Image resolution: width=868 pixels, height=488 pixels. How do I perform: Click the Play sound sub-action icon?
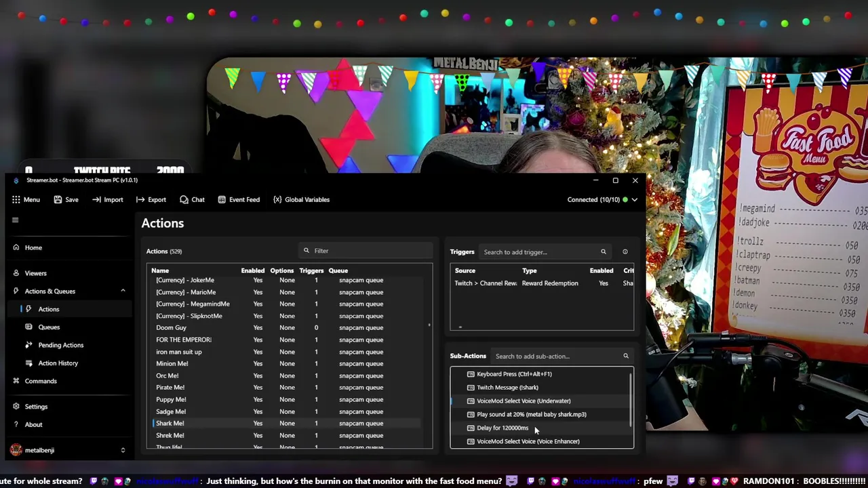(471, 414)
